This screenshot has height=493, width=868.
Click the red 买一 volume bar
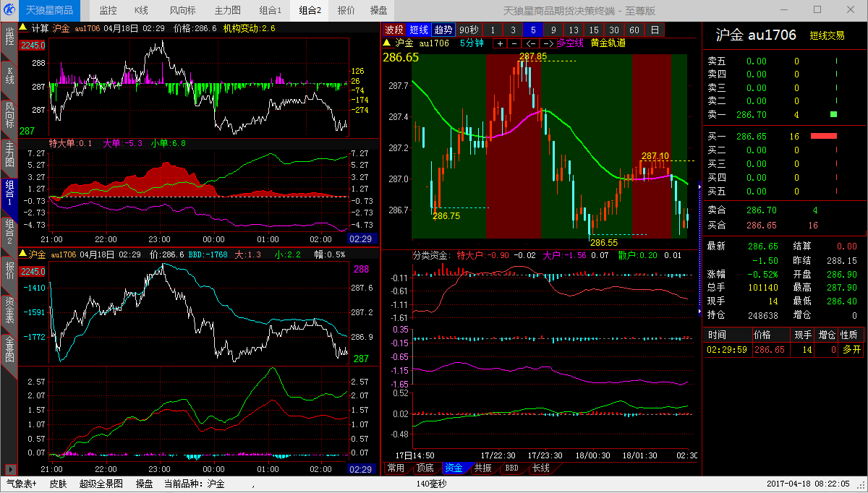click(823, 136)
